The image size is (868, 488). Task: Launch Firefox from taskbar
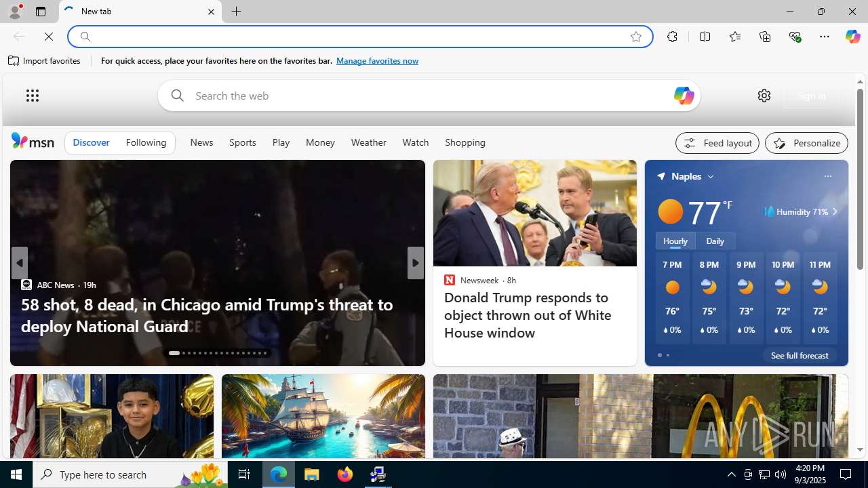coord(345,474)
